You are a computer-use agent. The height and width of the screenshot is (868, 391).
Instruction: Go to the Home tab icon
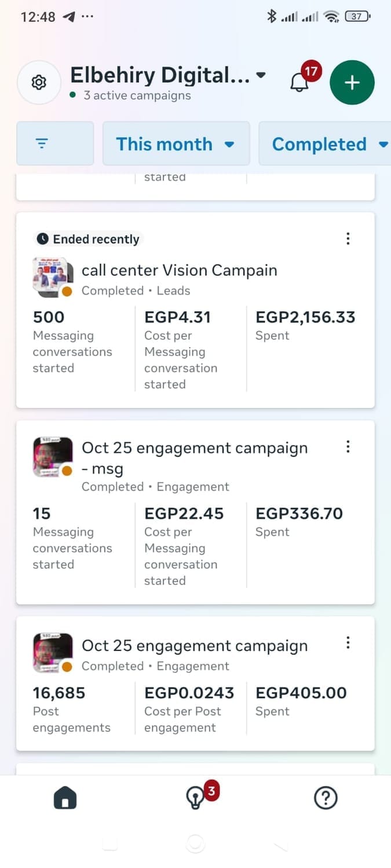point(65,799)
